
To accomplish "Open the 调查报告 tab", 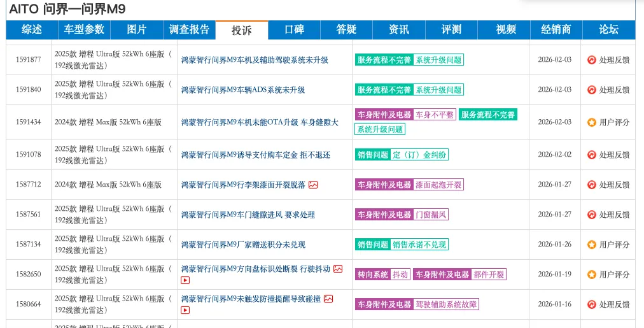I will point(189,29).
